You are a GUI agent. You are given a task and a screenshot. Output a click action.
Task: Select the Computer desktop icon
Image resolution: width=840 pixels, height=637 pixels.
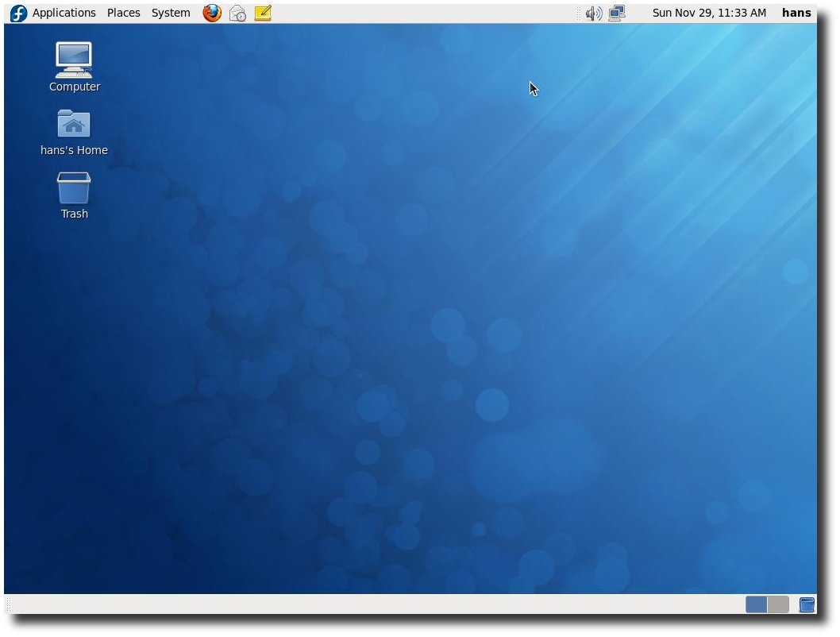(74, 67)
